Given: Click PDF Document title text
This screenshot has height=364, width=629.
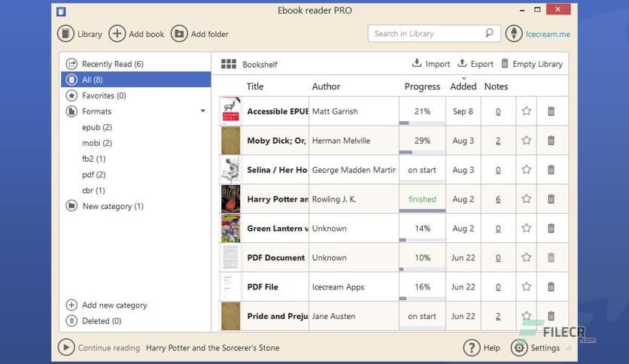Looking at the screenshot, I should point(276,258).
